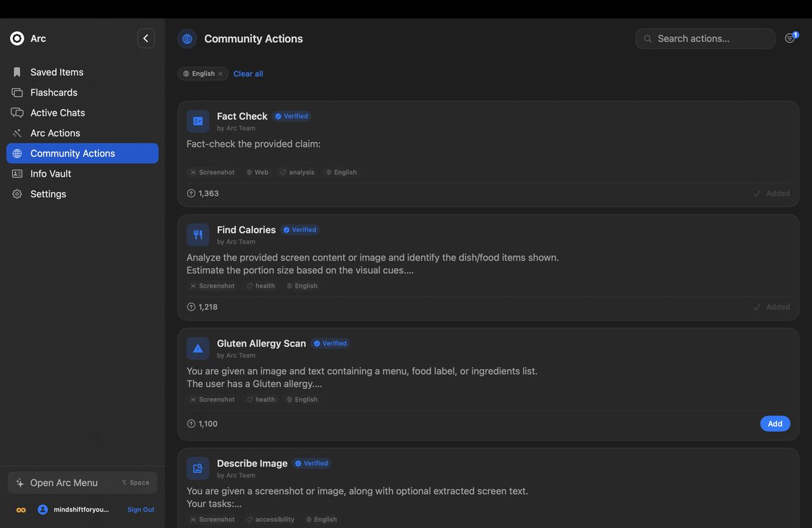Open Flashcards in the sidebar
Viewport: 812px width, 528px height.
point(83,93)
